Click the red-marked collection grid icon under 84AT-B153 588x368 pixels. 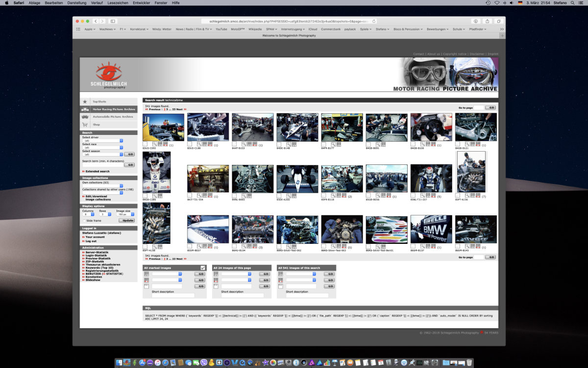coord(254,144)
